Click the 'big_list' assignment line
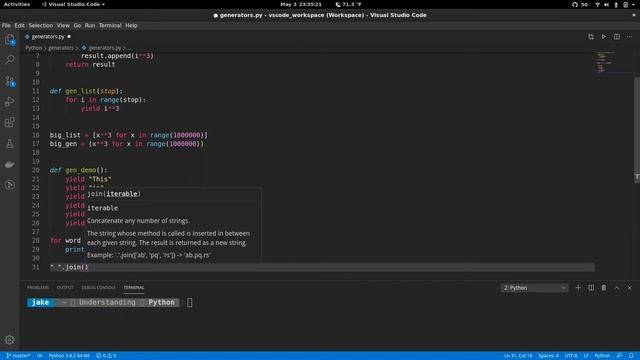The width and height of the screenshot is (640, 360). point(129,135)
